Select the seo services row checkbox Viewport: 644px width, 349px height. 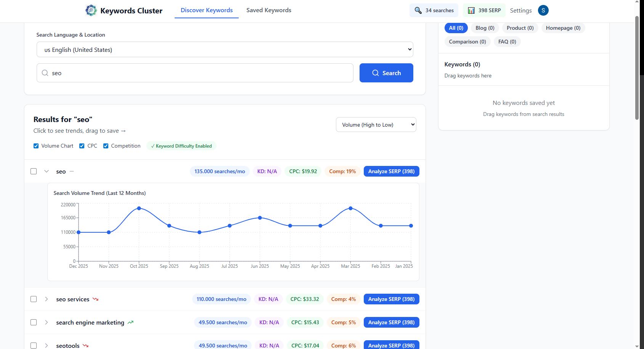(x=34, y=299)
